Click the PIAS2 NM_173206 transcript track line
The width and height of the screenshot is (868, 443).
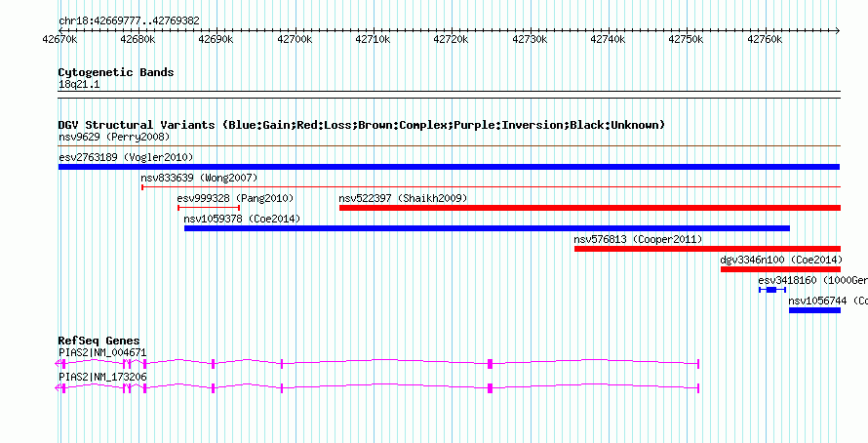click(377, 387)
